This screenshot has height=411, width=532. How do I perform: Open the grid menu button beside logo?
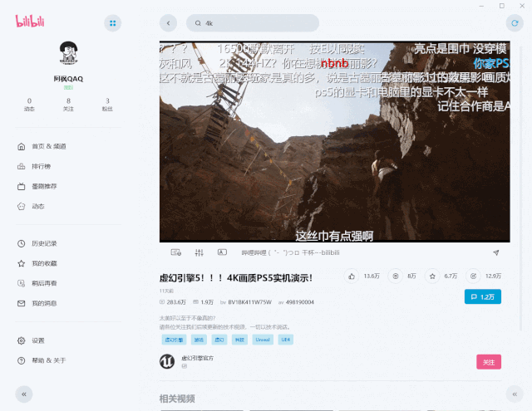pos(113,23)
